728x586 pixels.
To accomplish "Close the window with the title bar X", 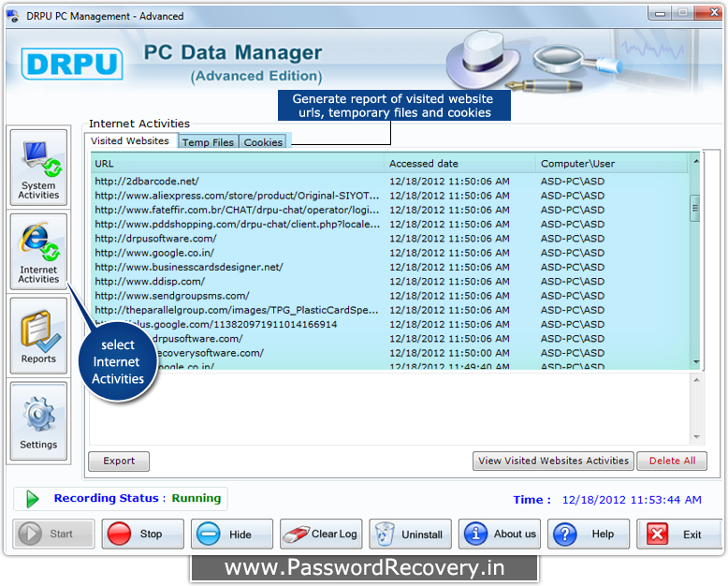I will pos(710,13).
